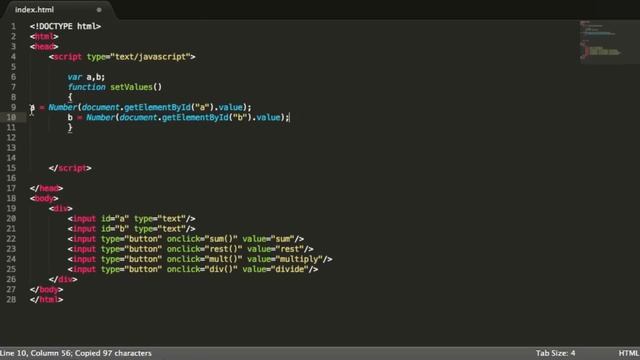Click the onclick="sum()" button line
The image size is (640, 360).
pyautogui.click(x=186, y=239)
